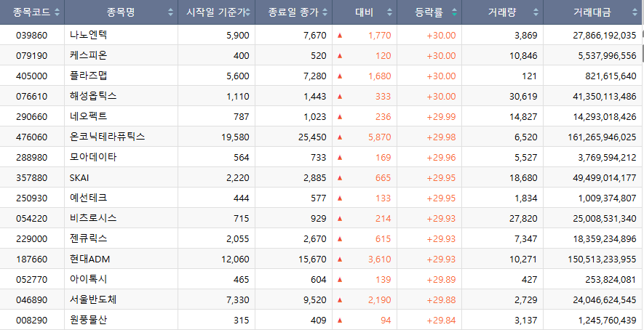Click stock code 288980

(31, 157)
